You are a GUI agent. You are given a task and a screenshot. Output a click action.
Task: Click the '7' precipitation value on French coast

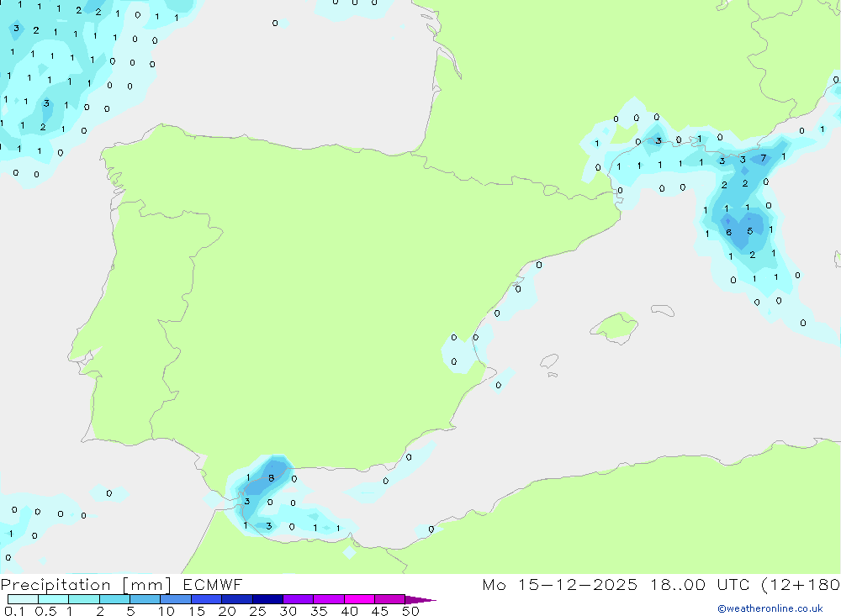764,158
